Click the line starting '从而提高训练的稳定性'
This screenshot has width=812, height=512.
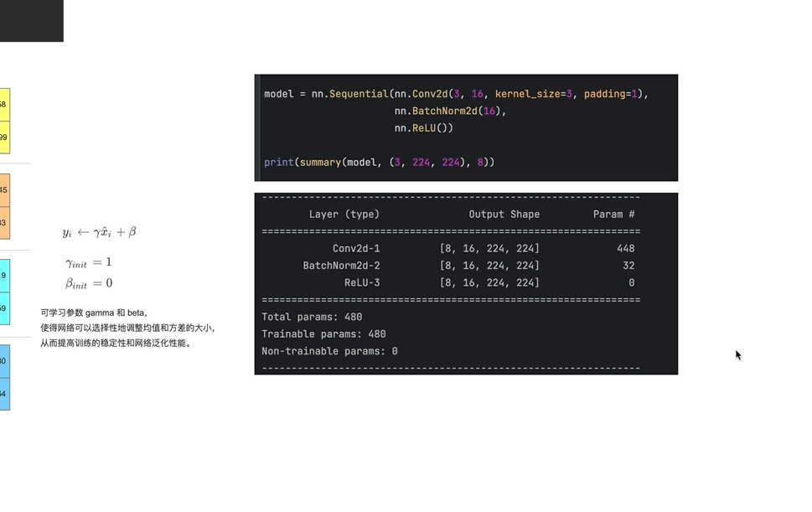click(116, 343)
